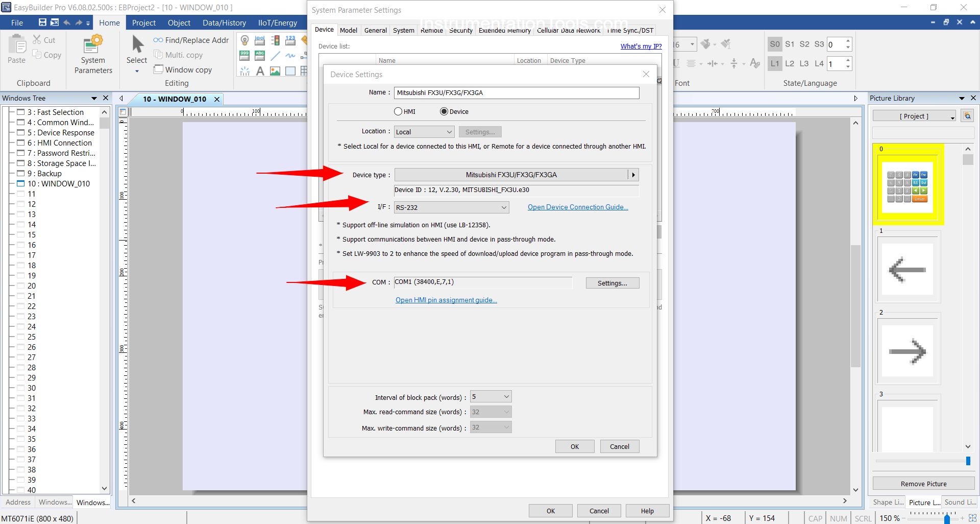Image resolution: width=980 pixels, height=524 pixels.
Task: Click the Picture Library search icon
Action: (x=967, y=116)
